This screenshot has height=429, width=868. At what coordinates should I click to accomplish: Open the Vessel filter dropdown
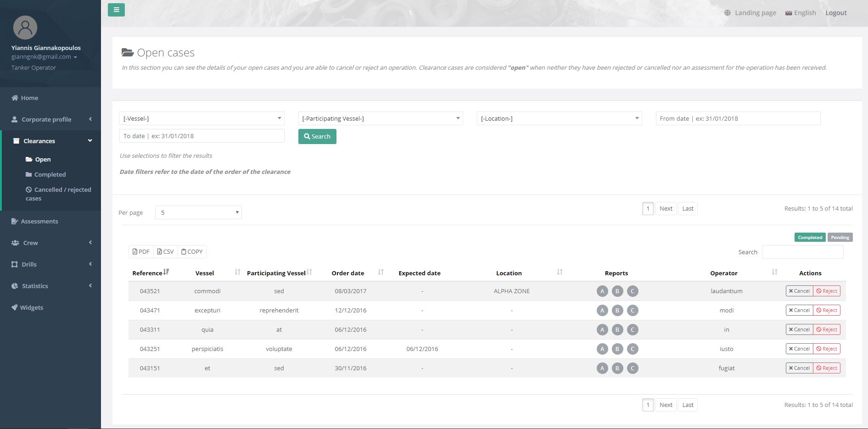coord(202,118)
